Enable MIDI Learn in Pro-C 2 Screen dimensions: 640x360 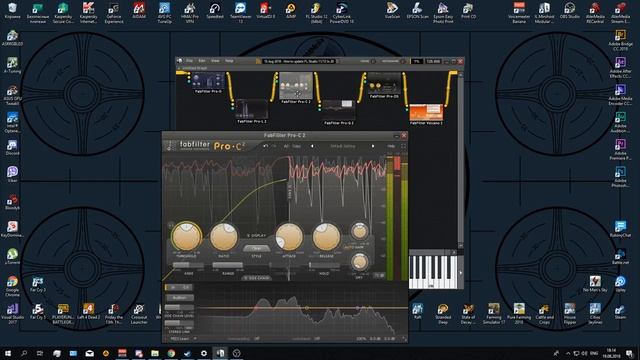coord(180,338)
